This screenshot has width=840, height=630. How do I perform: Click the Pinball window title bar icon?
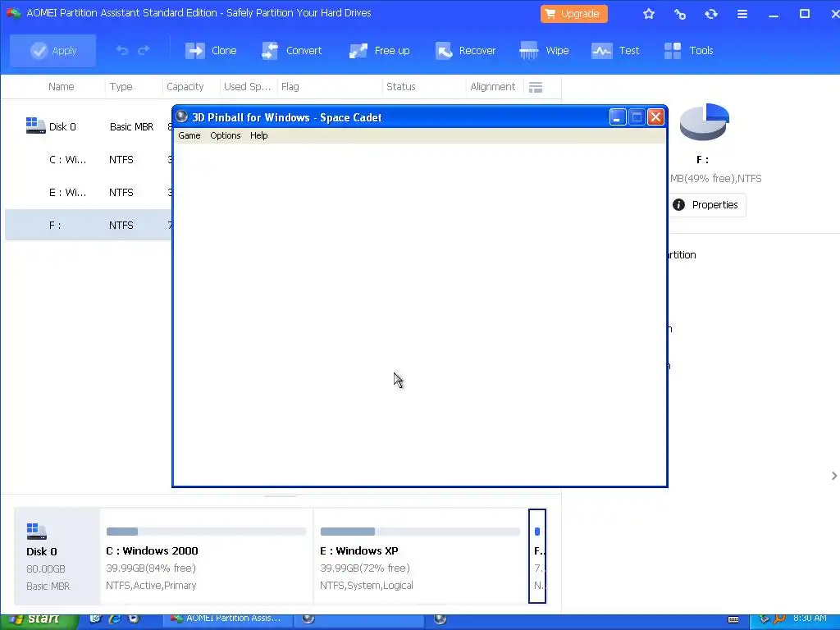click(181, 116)
